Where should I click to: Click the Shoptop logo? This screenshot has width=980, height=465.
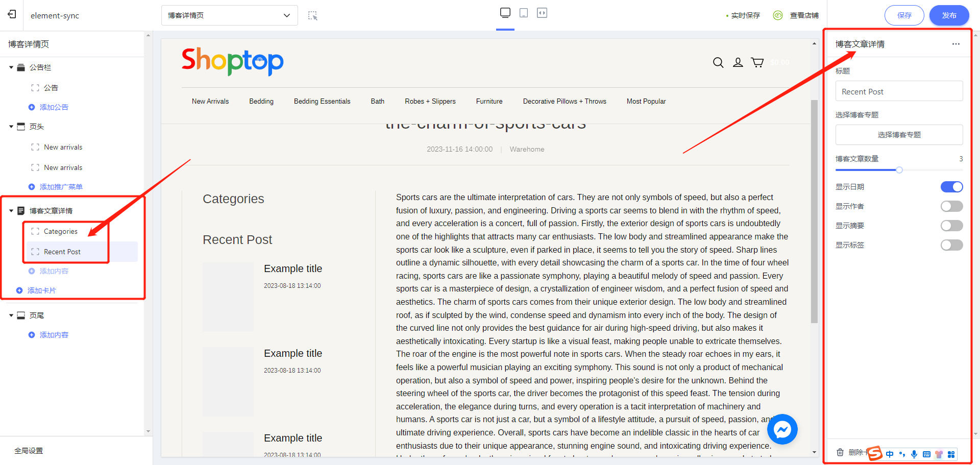click(x=233, y=62)
